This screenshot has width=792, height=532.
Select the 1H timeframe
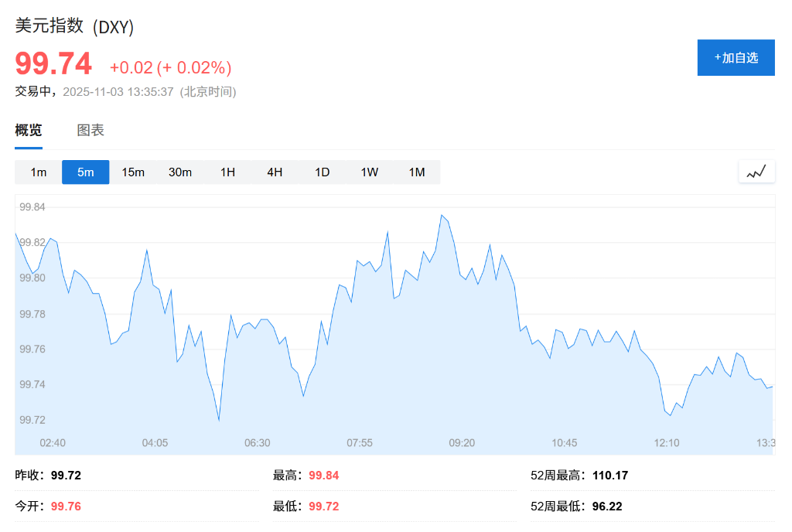227,172
